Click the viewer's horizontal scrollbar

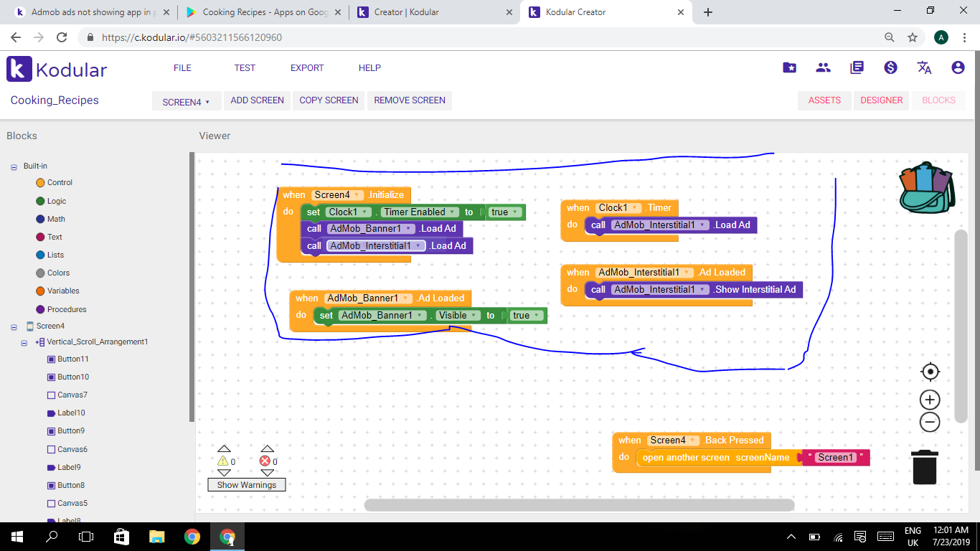579,505
